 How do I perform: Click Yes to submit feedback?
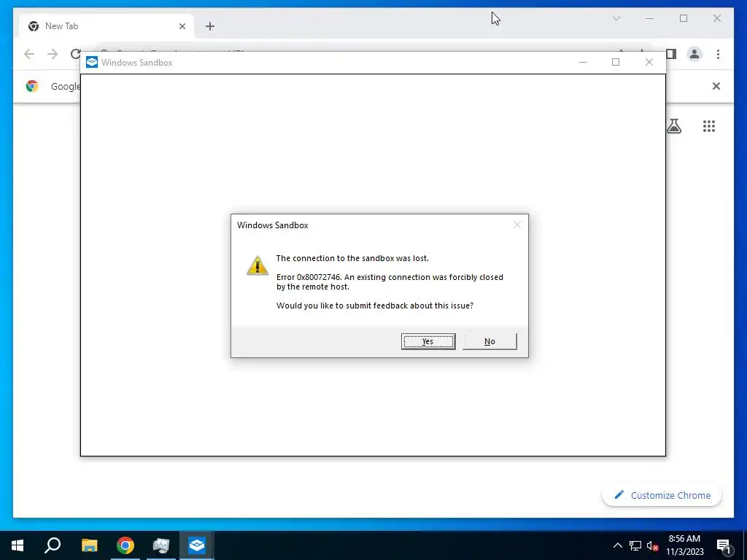pyautogui.click(x=427, y=341)
